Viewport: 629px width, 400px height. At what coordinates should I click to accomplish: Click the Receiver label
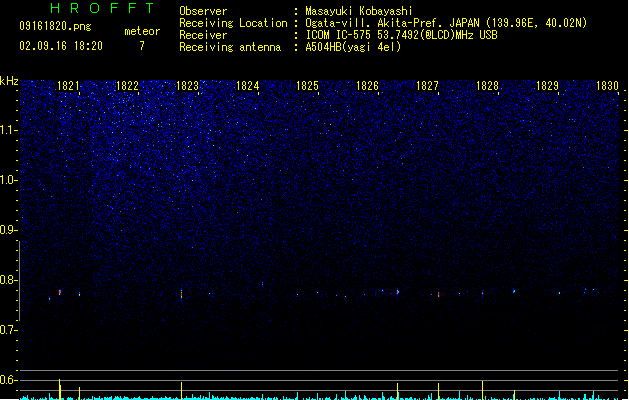coord(203,35)
